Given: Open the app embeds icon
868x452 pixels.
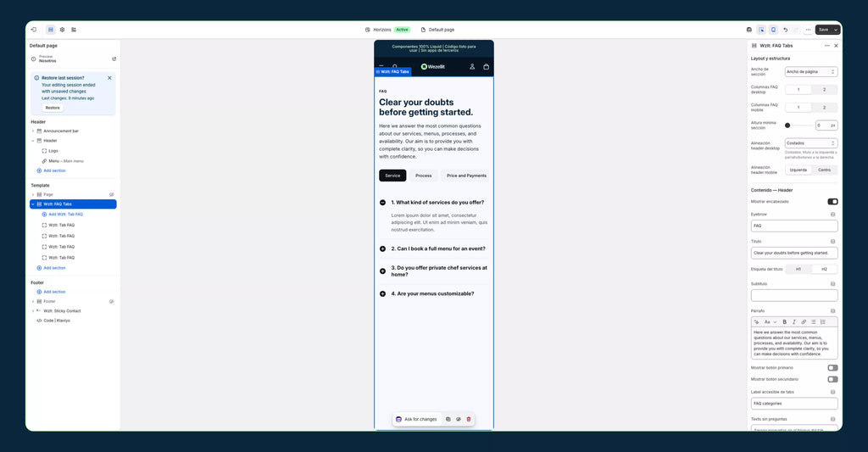Looking at the screenshot, I should click(x=74, y=30).
